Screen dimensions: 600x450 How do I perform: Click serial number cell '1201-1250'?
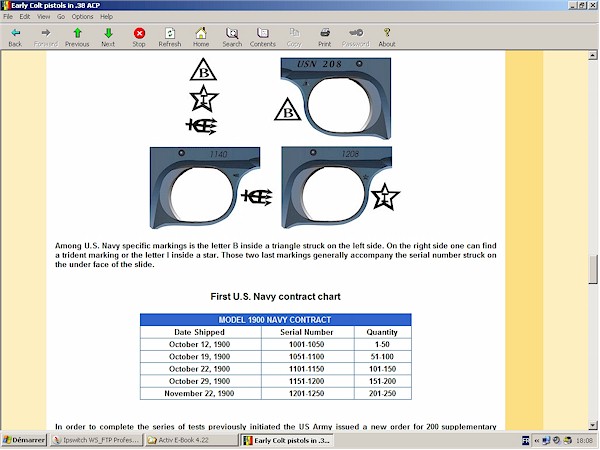308,393
